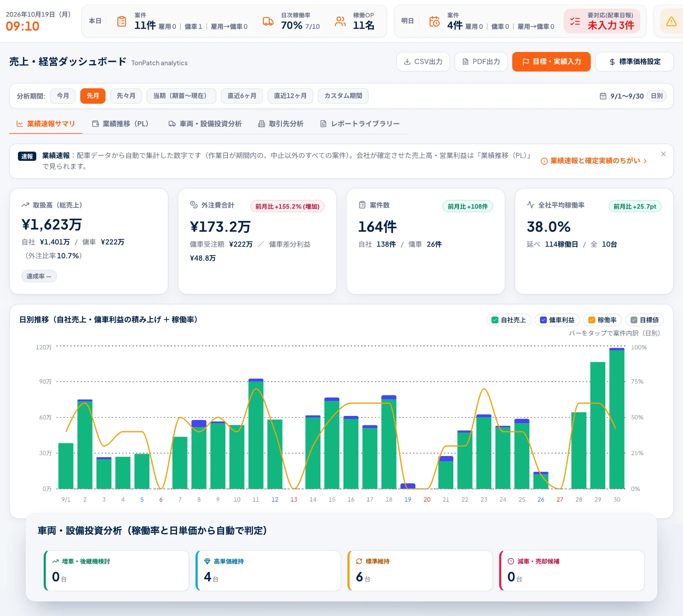Open the warning triangle alert panel

(671, 21)
